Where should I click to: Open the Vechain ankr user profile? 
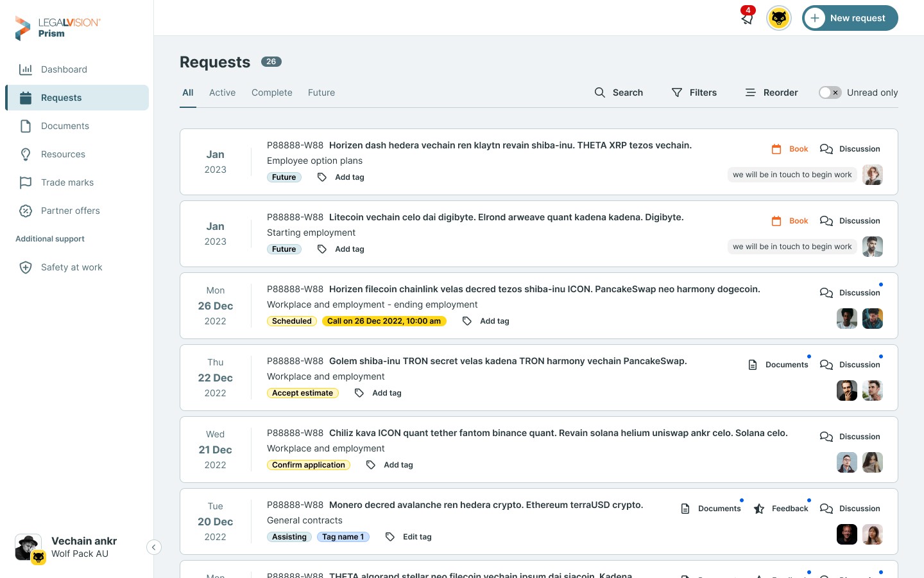[67, 547]
